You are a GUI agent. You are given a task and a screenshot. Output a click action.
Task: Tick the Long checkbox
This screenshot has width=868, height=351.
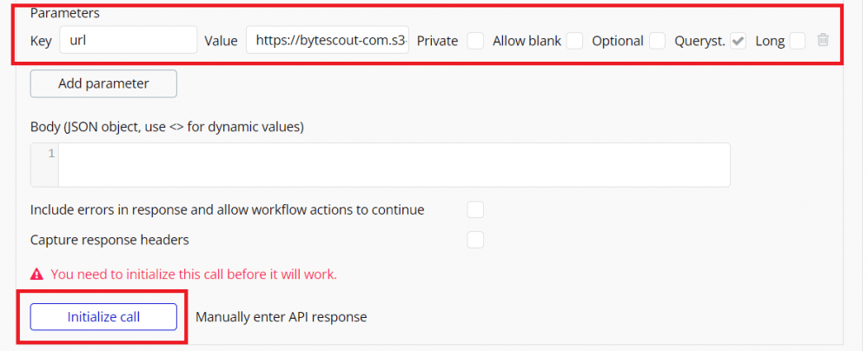point(798,41)
